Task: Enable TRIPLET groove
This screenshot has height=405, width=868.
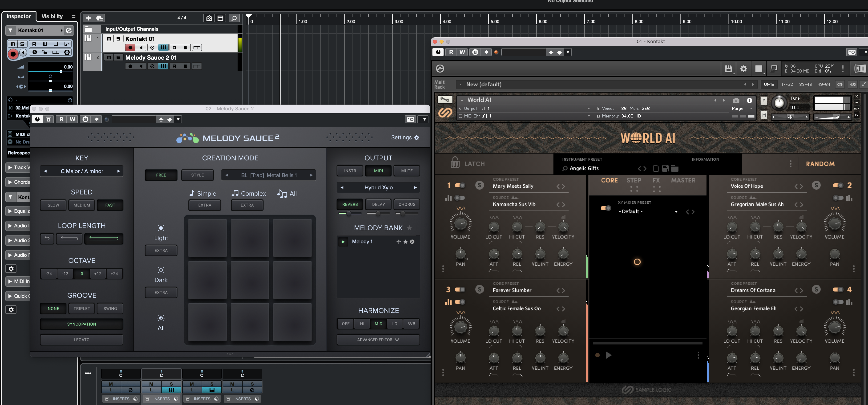Action: [x=82, y=309]
